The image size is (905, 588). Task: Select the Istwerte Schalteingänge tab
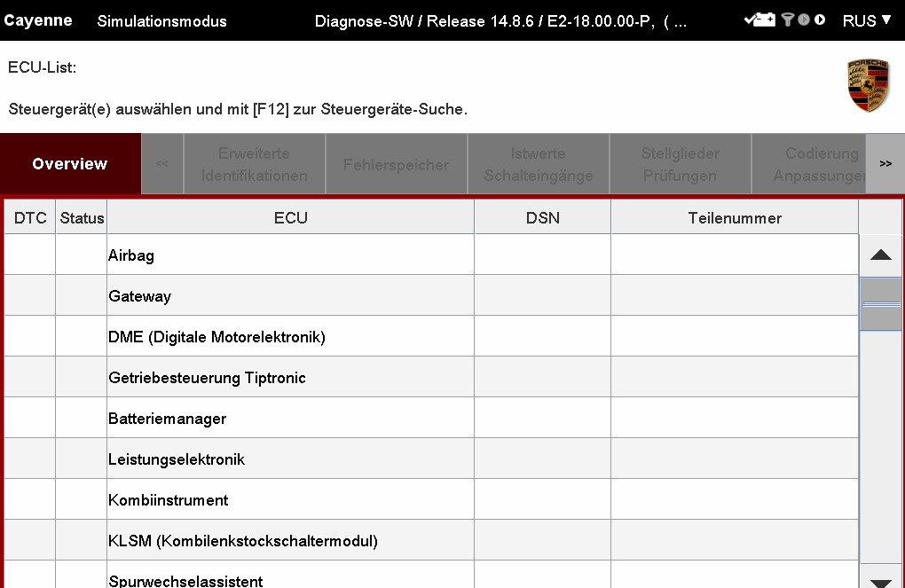click(538, 165)
